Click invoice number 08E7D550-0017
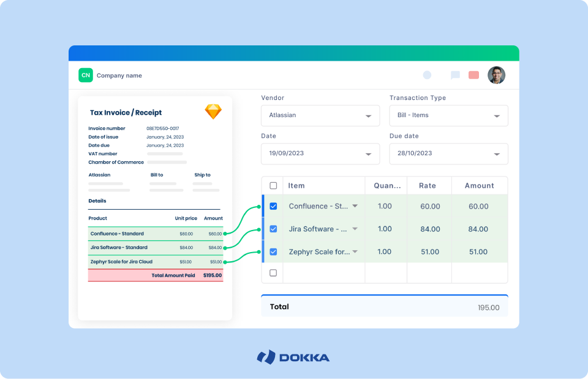The height and width of the screenshot is (379, 588). click(163, 128)
